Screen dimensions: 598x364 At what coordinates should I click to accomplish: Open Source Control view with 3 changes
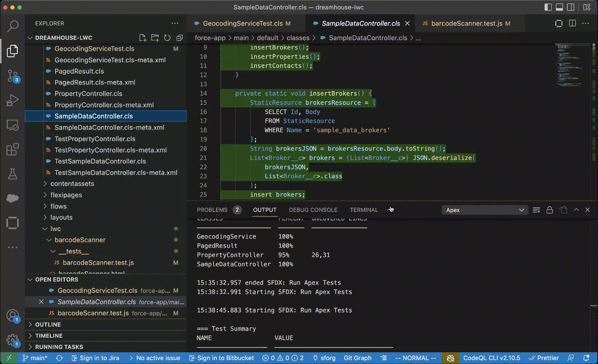pos(13,76)
